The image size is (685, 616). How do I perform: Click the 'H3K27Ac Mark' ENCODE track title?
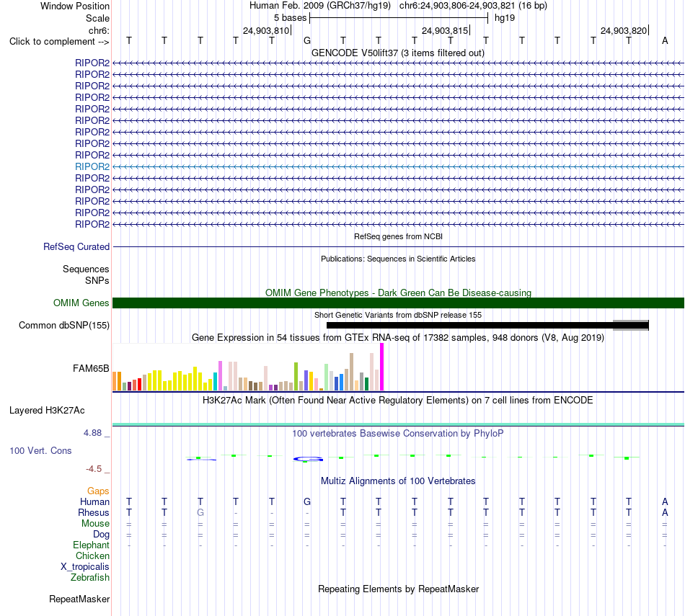pyautogui.click(x=398, y=401)
